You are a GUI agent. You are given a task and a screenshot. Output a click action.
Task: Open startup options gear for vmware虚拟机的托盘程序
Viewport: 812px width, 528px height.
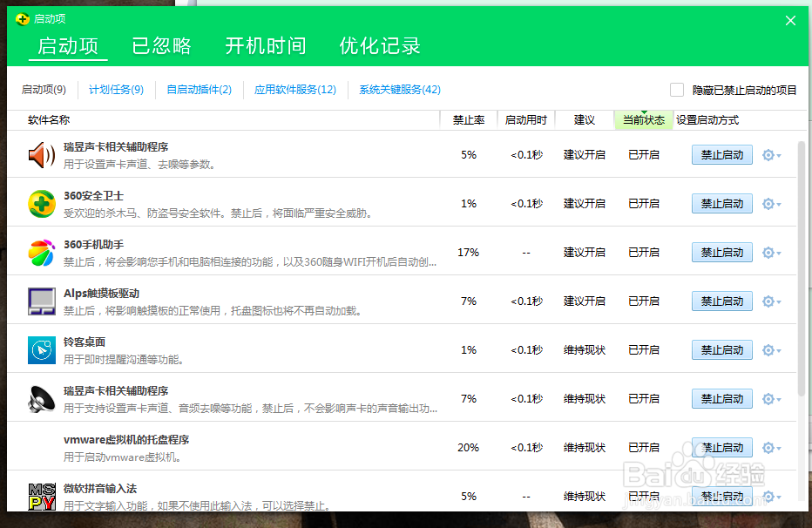[768, 447]
